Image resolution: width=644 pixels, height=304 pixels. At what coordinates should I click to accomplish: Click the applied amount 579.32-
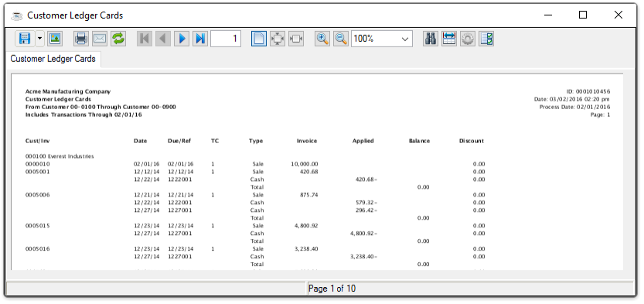coord(366,203)
